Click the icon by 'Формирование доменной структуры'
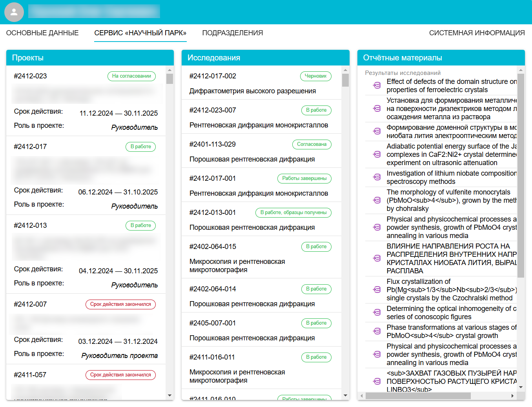Viewport: 532px width, 407px height. [x=377, y=131]
